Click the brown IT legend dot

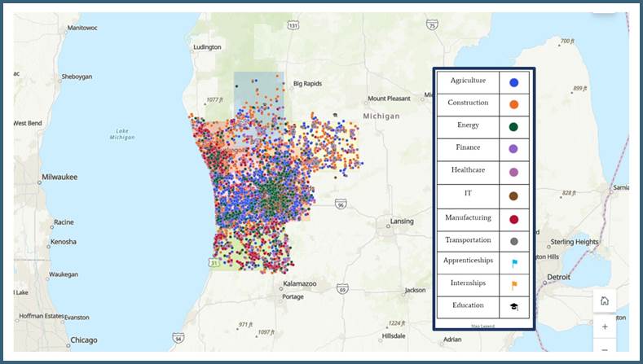(x=514, y=195)
